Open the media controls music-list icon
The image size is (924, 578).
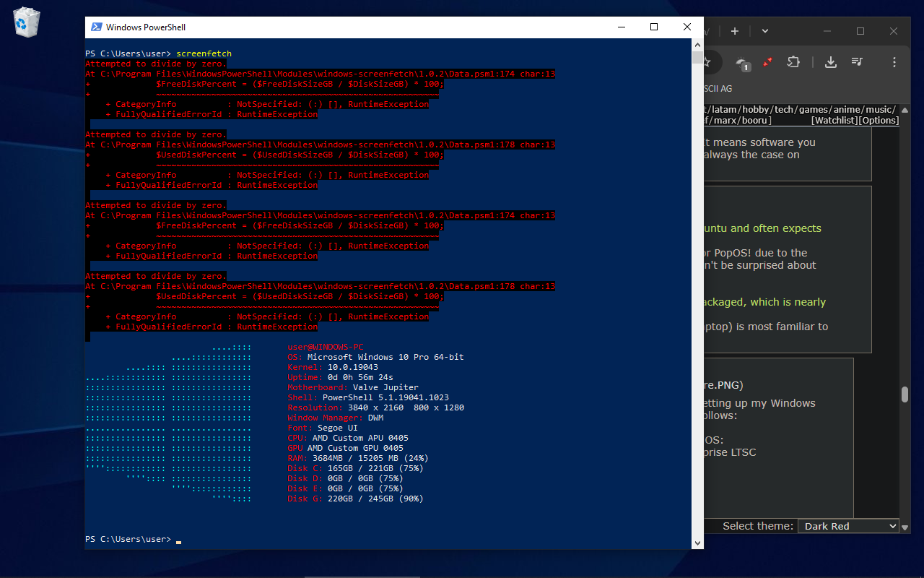click(857, 62)
